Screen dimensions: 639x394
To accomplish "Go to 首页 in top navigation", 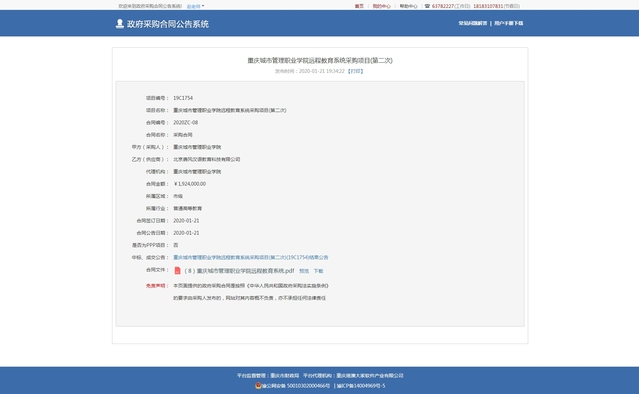I will point(359,6).
